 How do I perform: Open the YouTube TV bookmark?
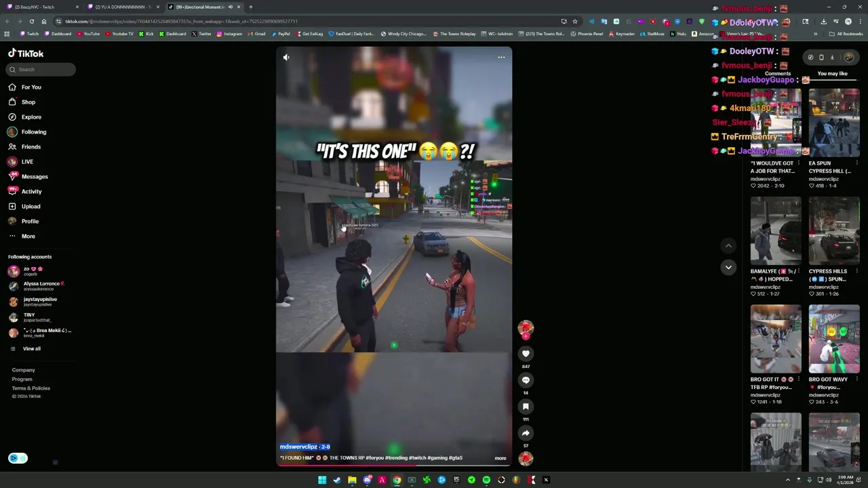[x=119, y=34]
